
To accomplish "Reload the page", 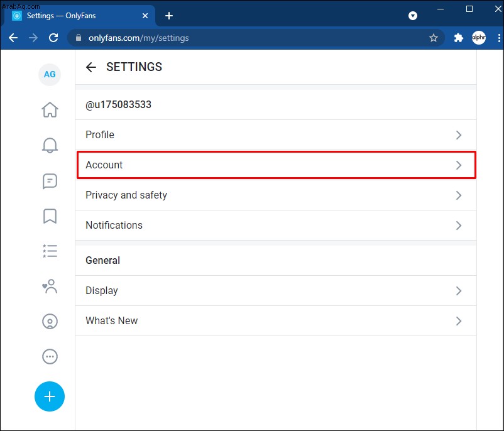I will (53, 38).
